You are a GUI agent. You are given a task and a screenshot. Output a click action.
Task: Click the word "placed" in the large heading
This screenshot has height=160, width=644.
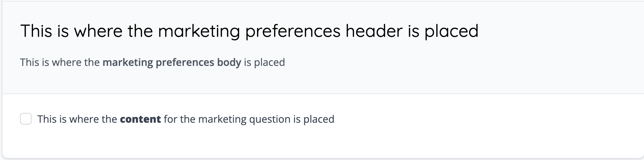tap(452, 31)
